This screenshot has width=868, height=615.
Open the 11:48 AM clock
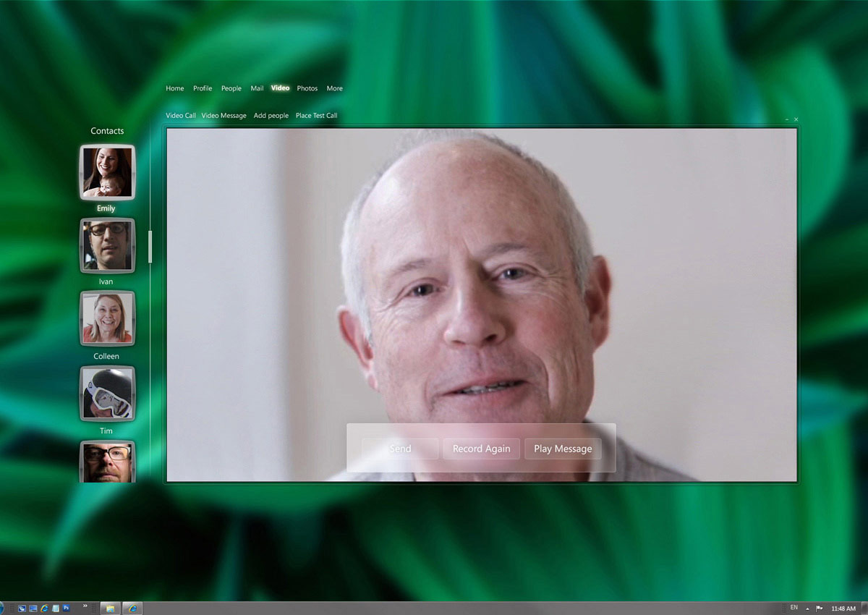pos(843,608)
